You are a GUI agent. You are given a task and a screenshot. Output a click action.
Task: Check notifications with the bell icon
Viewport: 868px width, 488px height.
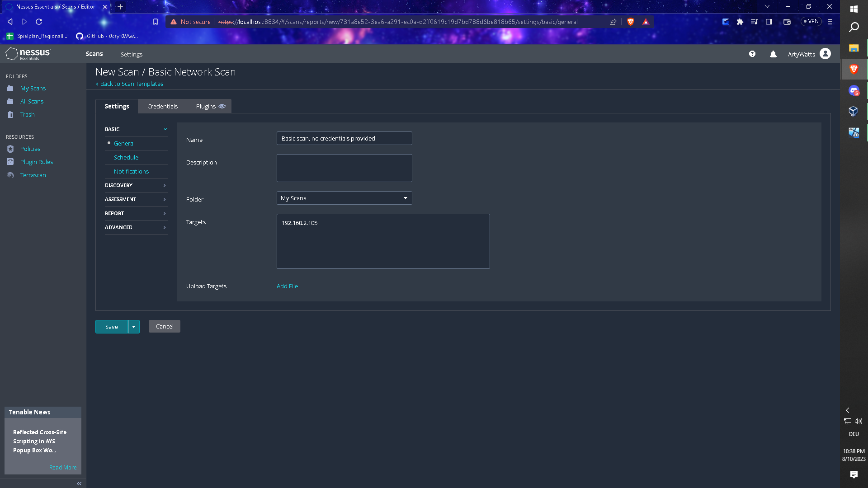[773, 54]
